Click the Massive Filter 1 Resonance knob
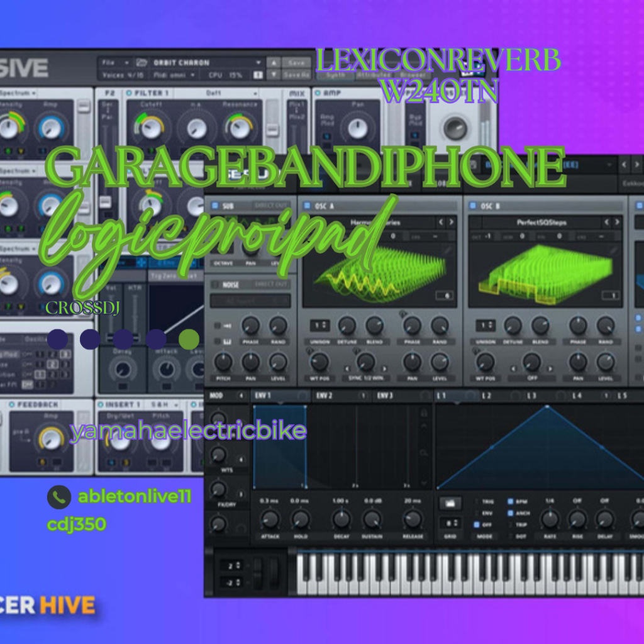The image size is (644, 644). pos(239,128)
